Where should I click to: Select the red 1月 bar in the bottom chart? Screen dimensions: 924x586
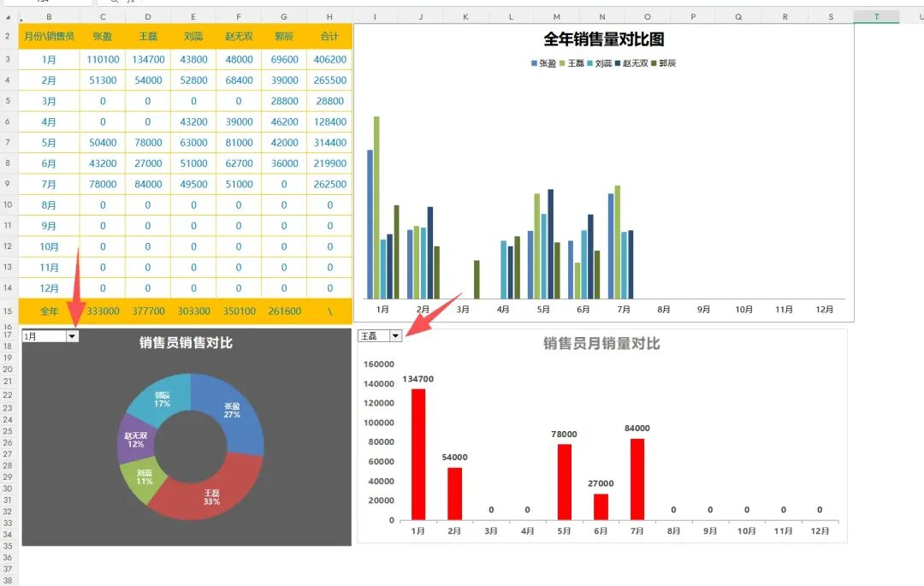[418, 453]
